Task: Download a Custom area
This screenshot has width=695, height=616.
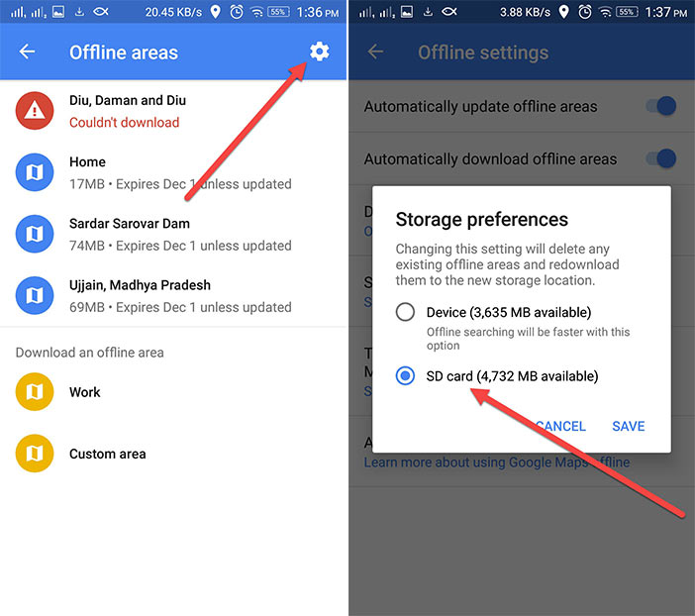Action: 173,454
